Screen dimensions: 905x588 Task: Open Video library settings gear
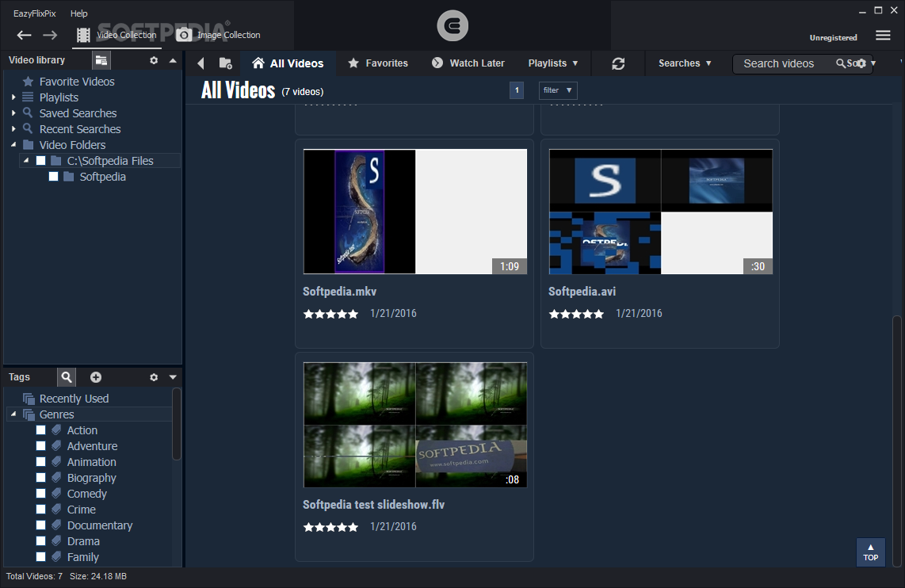pyautogui.click(x=154, y=60)
